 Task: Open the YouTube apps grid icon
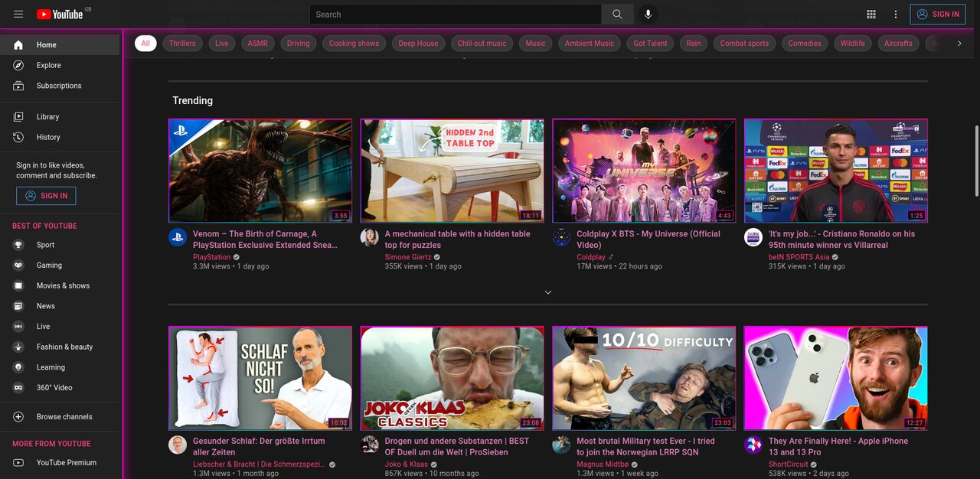tap(871, 14)
